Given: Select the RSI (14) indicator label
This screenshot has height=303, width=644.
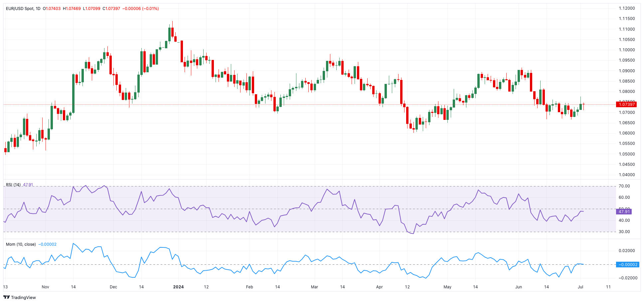Looking at the screenshot, I should pyautogui.click(x=13, y=185).
